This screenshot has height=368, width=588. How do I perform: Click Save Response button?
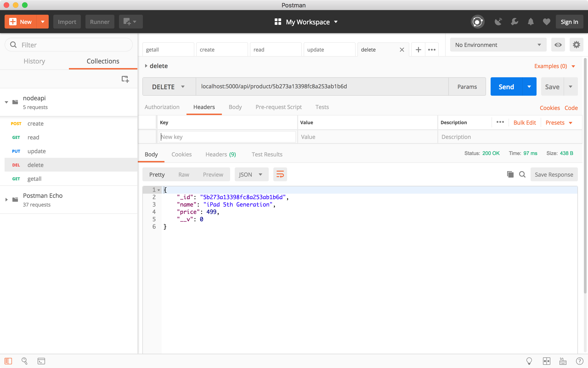point(554,175)
